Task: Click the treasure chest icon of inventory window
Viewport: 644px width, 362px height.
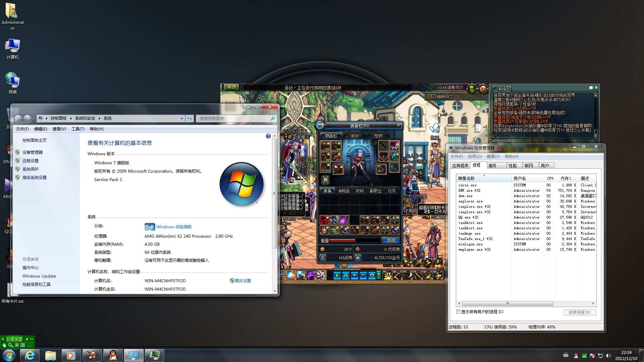Action: 320,125
